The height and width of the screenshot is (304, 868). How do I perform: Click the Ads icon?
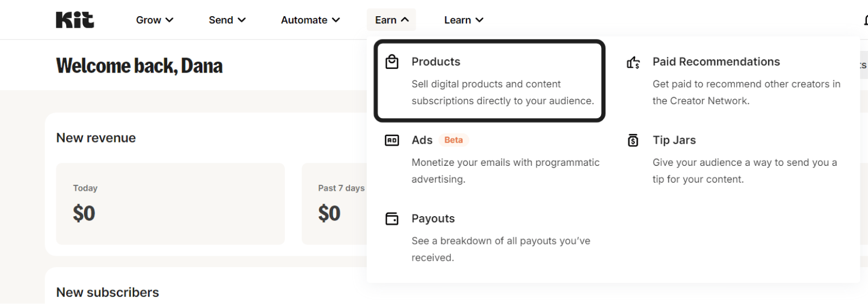392,140
